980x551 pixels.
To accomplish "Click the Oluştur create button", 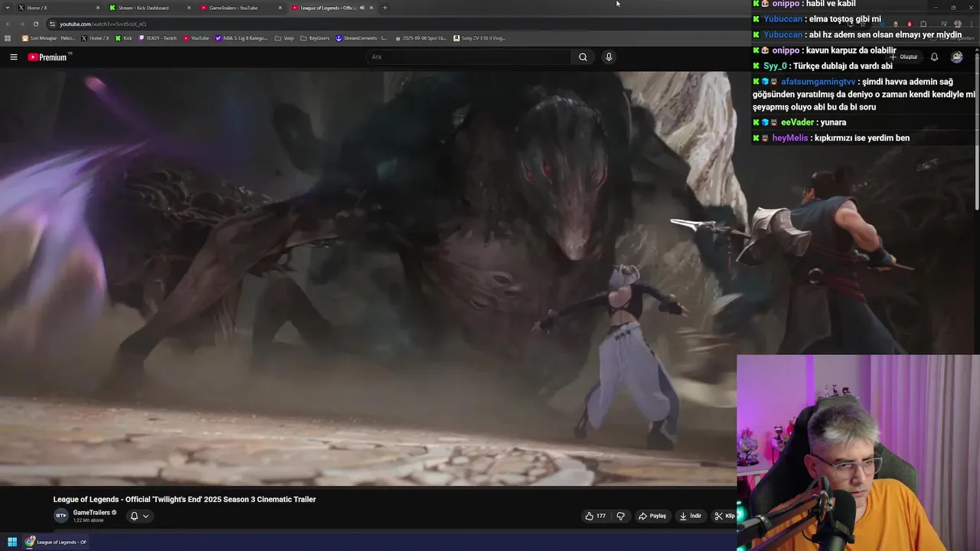I will [x=904, y=57].
